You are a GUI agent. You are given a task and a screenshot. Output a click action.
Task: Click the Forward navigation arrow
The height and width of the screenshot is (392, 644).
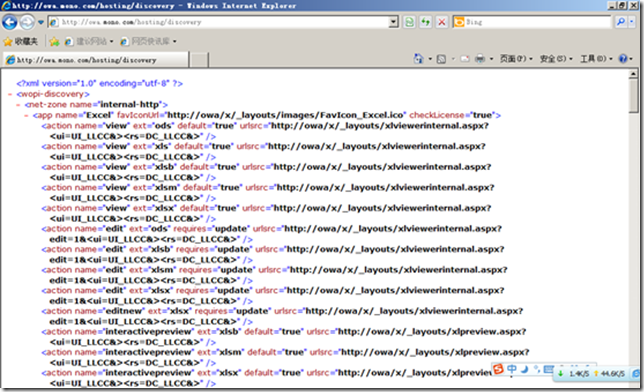click(27, 22)
